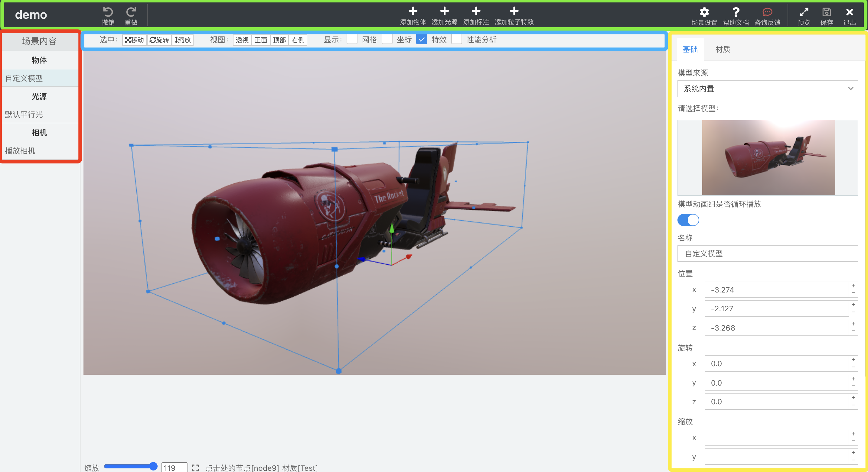Screen dimensions: 868x472
Task: Select the 移动 move tool
Action: pos(135,40)
